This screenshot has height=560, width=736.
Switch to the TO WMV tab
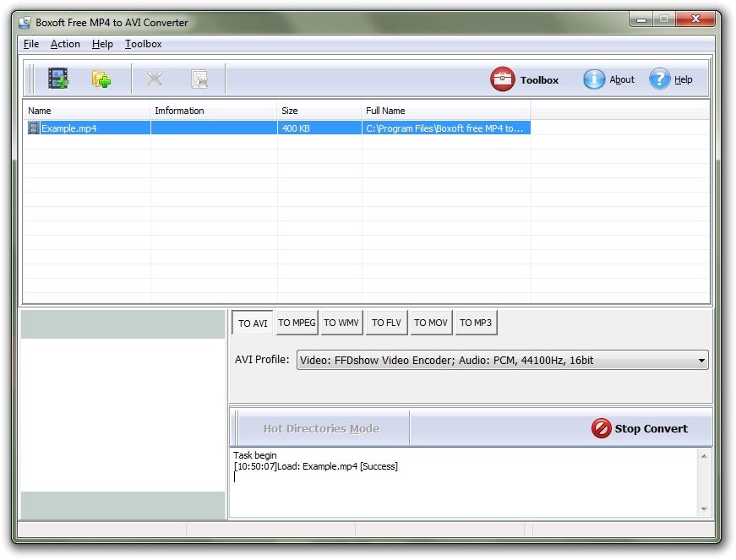pos(341,323)
